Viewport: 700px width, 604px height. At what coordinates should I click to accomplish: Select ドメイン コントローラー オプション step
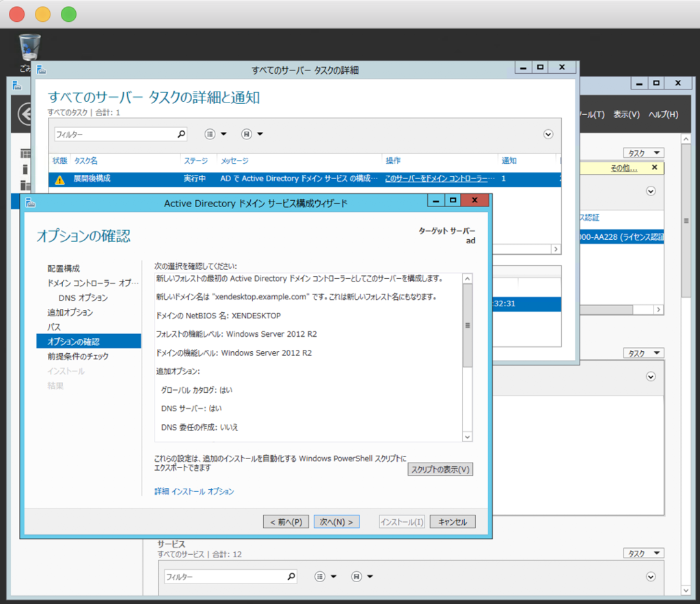pos(93,284)
